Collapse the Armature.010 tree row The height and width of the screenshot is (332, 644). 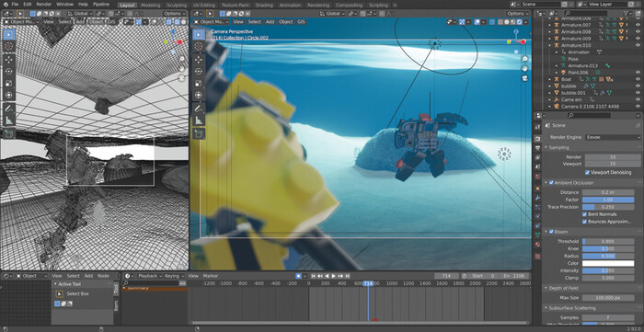pyautogui.click(x=550, y=45)
